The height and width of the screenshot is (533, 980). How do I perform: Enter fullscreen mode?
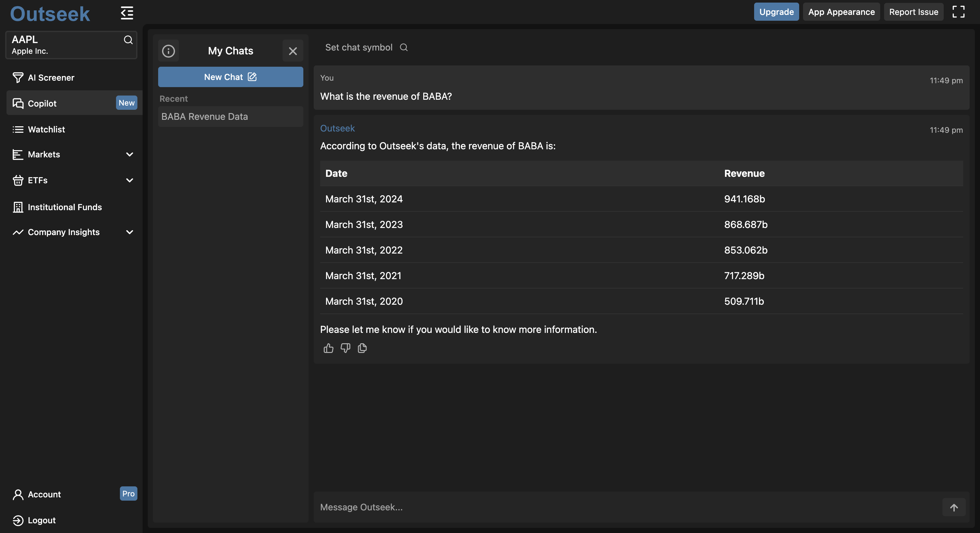pos(958,12)
